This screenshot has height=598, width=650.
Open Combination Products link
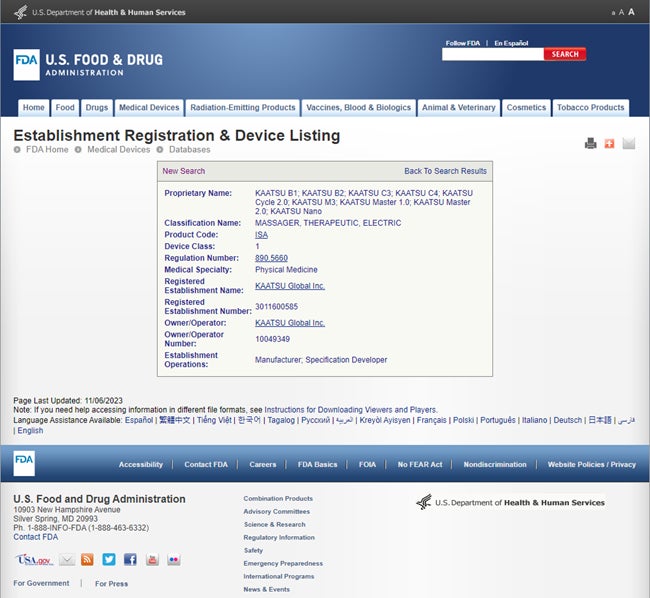[x=278, y=499]
